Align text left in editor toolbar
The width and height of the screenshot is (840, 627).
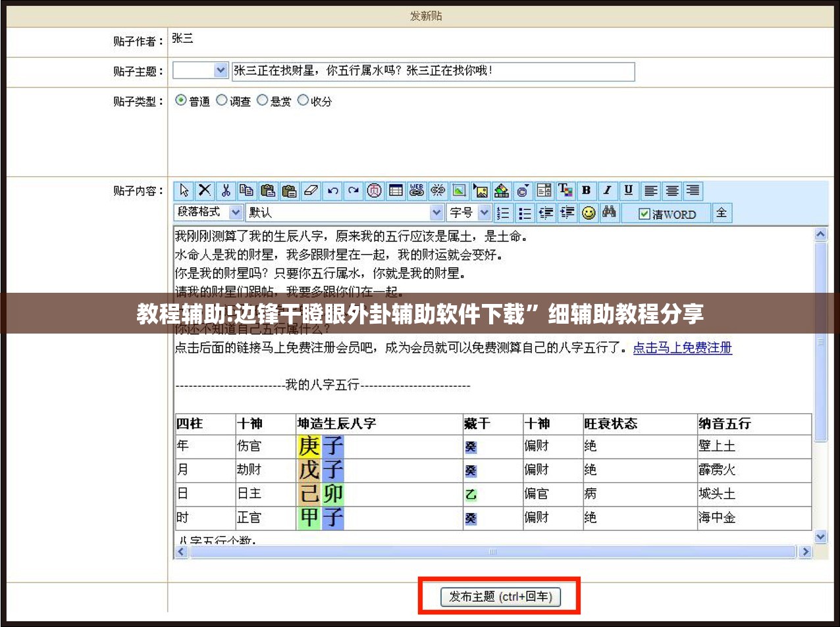(x=650, y=191)
